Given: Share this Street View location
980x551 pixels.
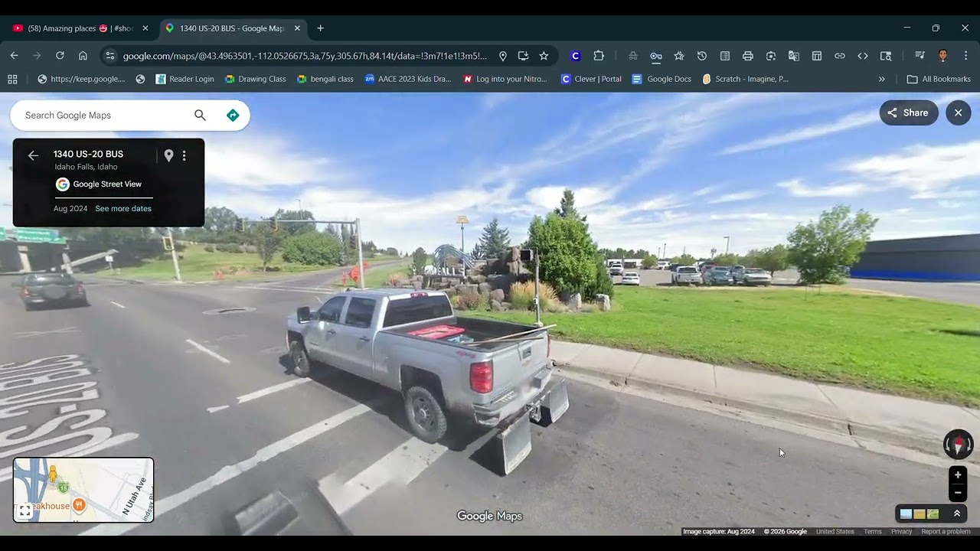Looking at the screenshot, I should [x=908, y=112].
